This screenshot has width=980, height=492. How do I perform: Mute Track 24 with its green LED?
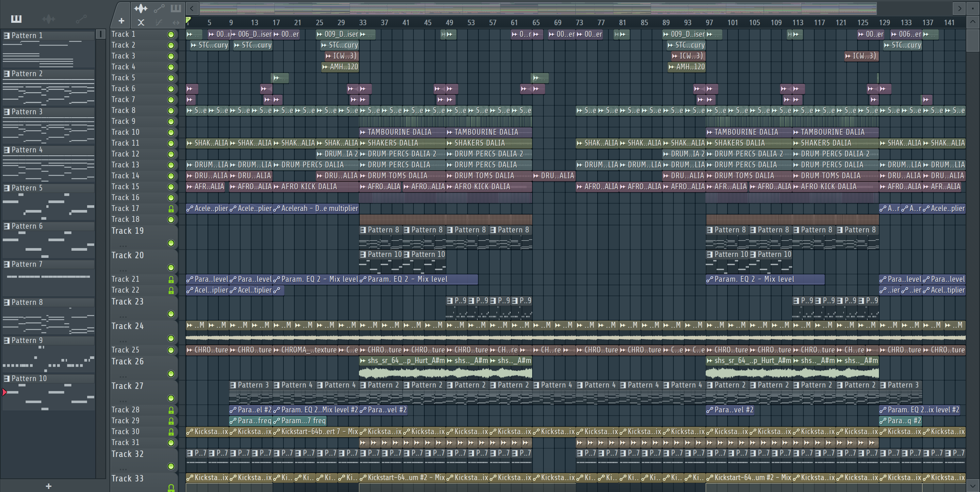click(x=171, y=338)
